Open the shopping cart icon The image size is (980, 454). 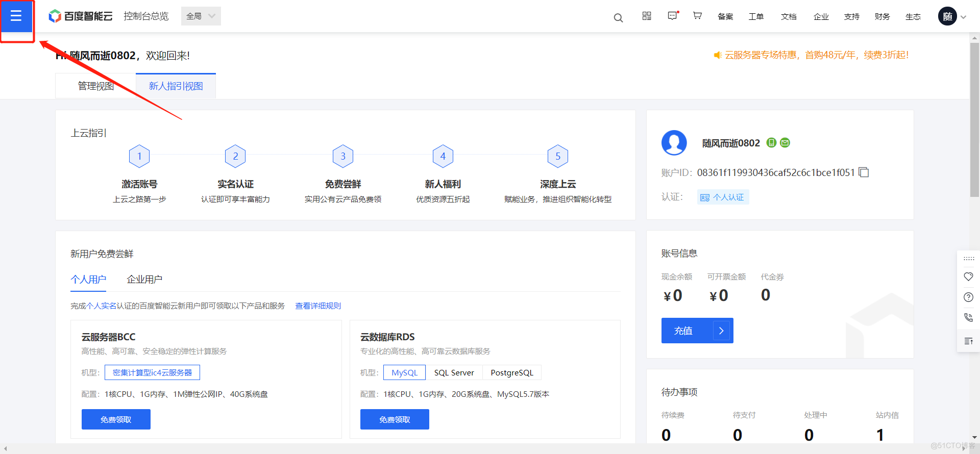[697, 16]
